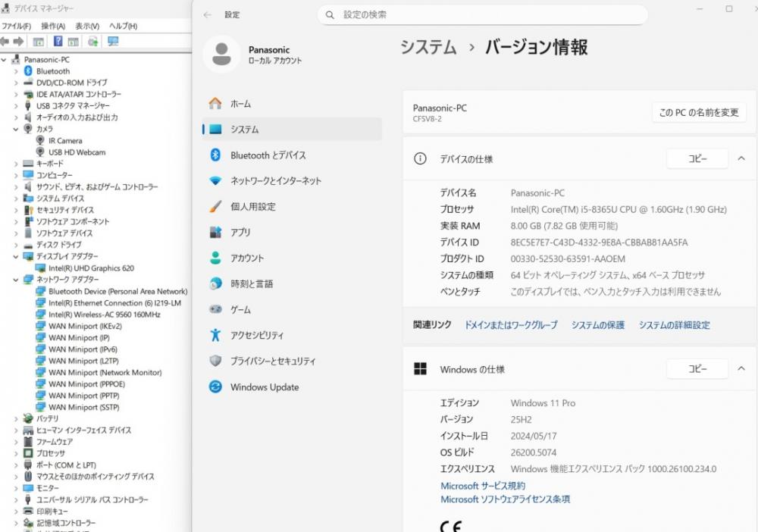758x532 pixels.
Task: Copy the デバイスの仕様 details
Action: [x=697, y=158]
